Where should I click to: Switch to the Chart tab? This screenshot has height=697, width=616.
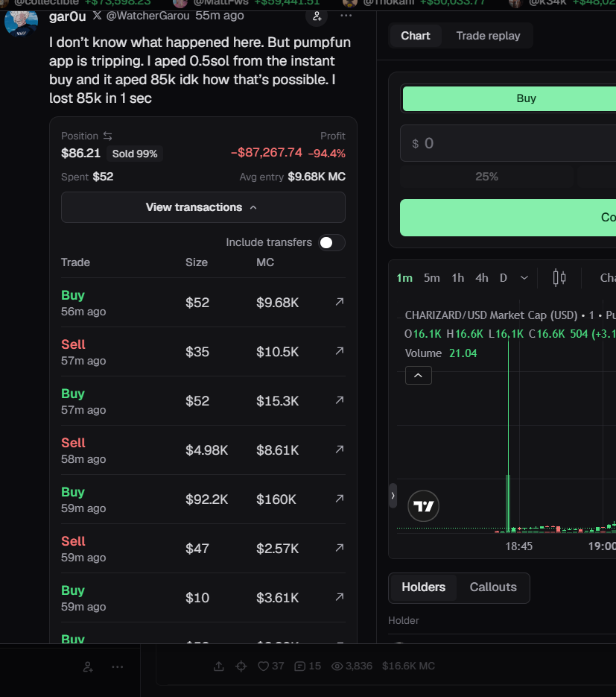point(415,36)
